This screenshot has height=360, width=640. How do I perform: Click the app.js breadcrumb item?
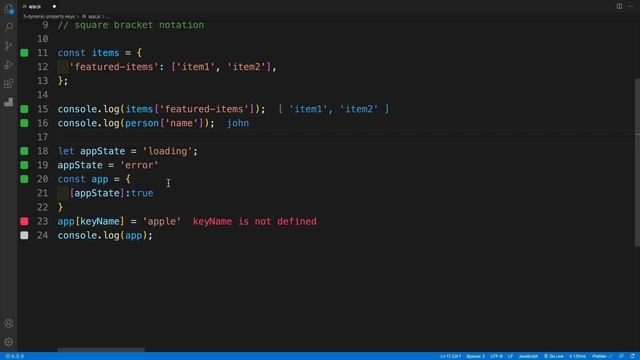[x=91, y=17]
